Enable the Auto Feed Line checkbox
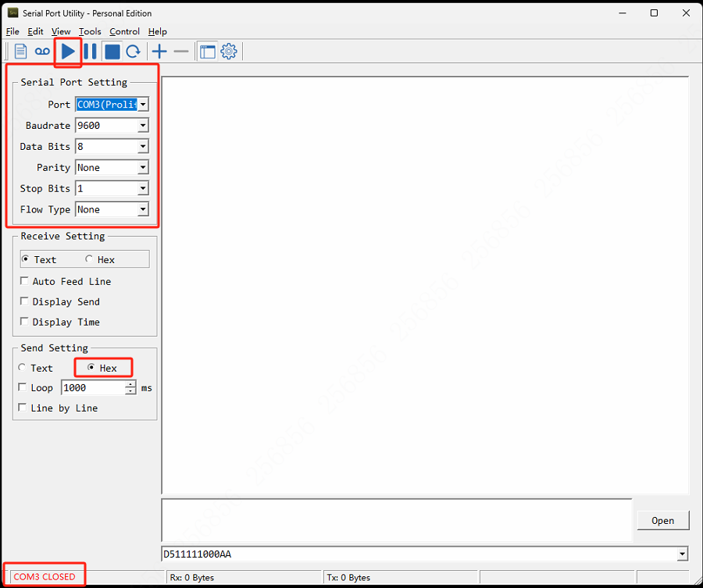The image size is (703, 588). click(x=24, y=281)
